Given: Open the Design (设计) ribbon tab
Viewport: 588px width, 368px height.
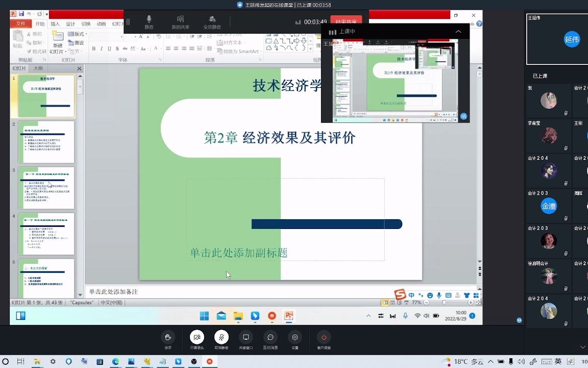Looking at the screenshot, I should [x=71, y=24].
